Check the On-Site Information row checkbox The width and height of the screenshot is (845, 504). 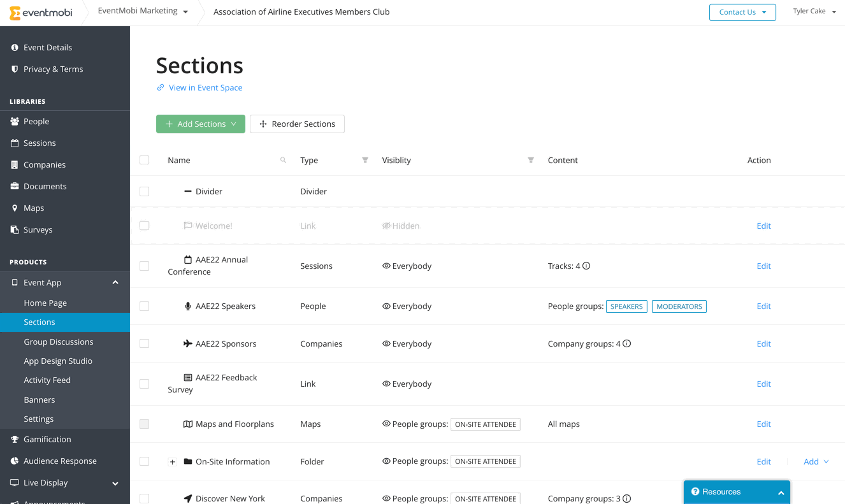pos(145,461)
